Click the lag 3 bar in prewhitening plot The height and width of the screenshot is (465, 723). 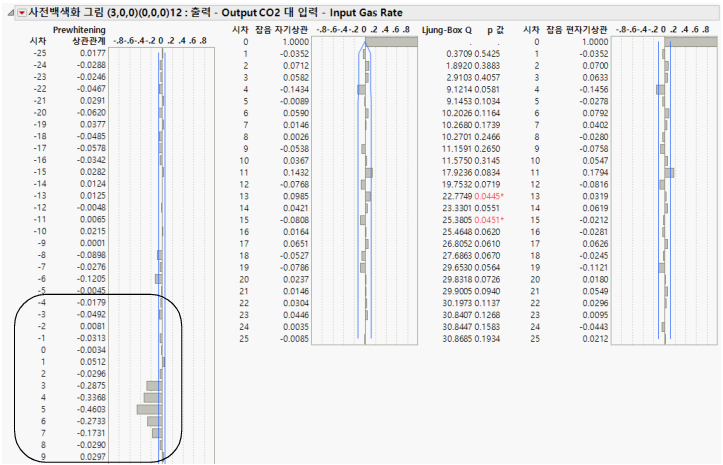[x=154, y=386]
